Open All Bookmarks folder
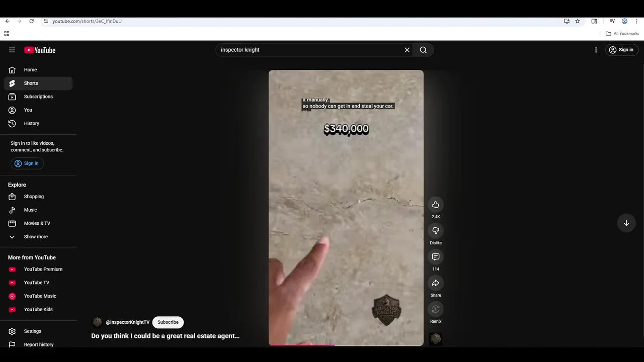 (x=622, y=34)
